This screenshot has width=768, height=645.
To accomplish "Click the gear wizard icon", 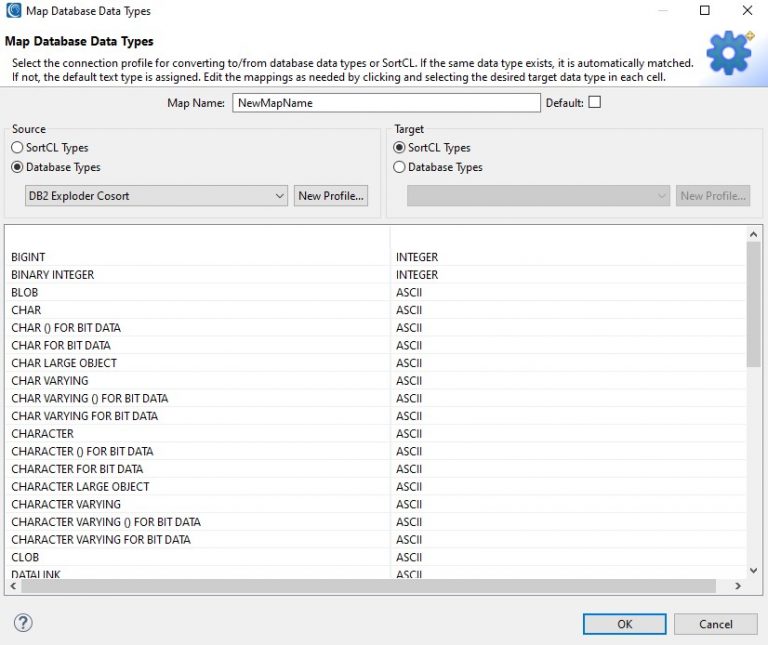I will pos(729,52).
